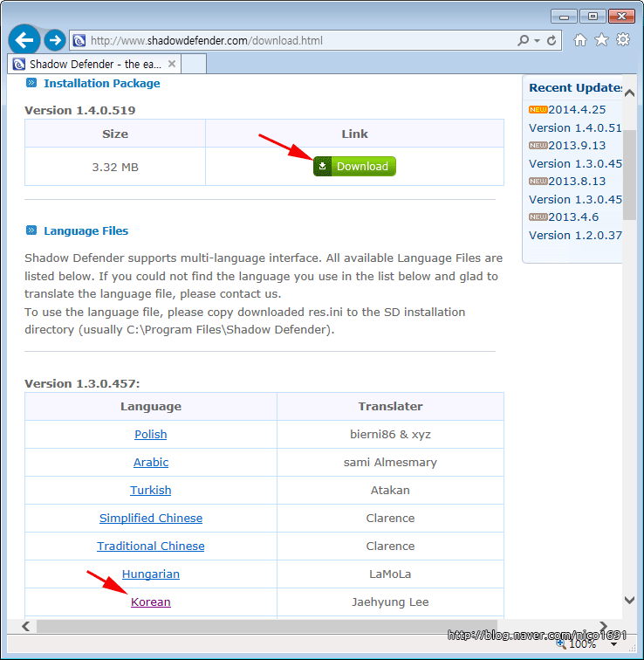Open the Traditional Chinese language file link
The image size is (644, 660).
coord(151,546)
